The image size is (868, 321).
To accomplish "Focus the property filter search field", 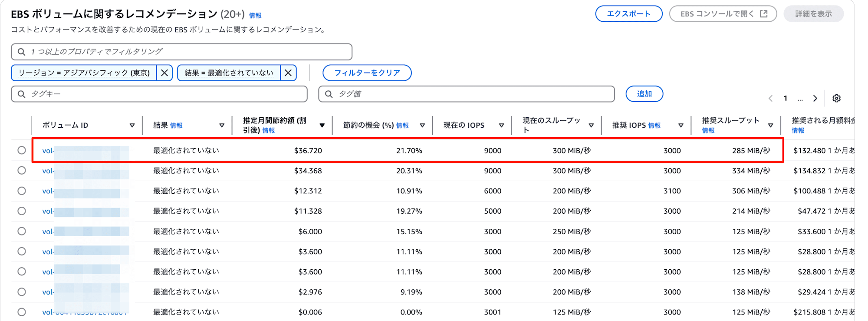I will tap(181, 52).
